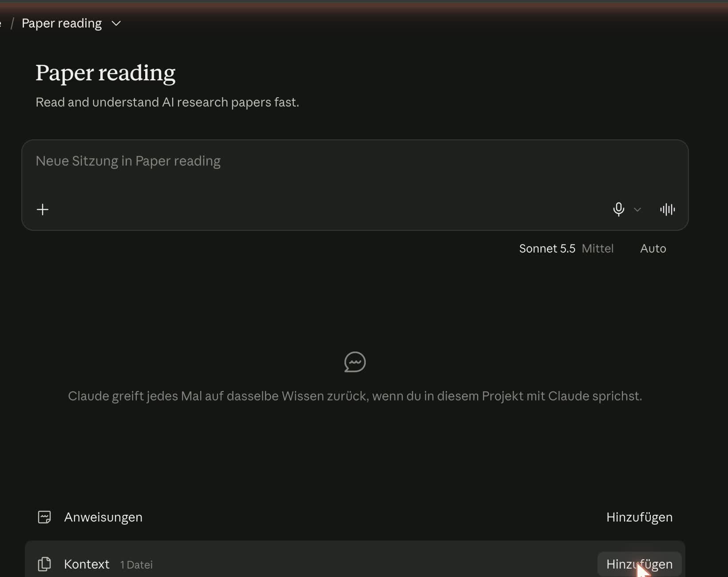The image size is (728, 577).
Task: Expand the microphone options chevron
Action: tap(637, 209)
